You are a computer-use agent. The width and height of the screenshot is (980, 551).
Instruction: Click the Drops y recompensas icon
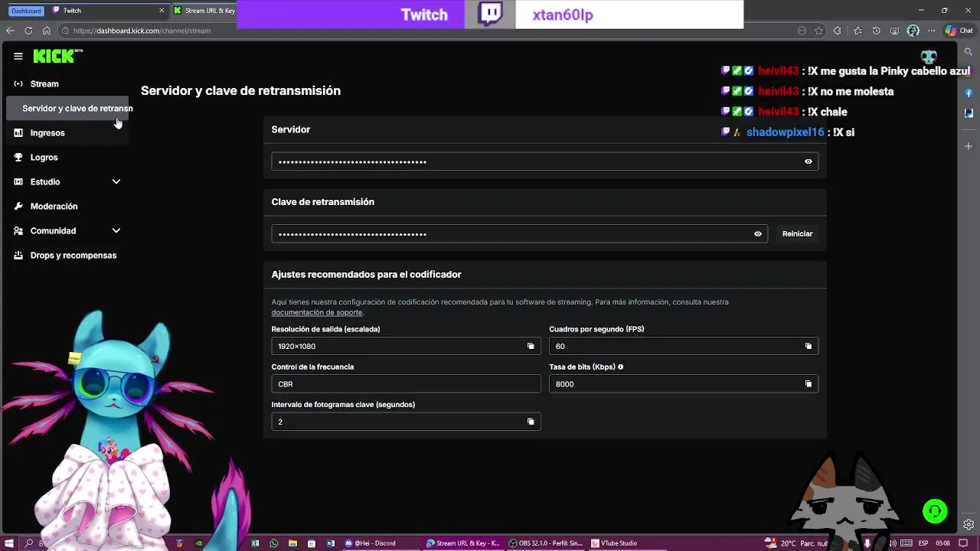18,255
